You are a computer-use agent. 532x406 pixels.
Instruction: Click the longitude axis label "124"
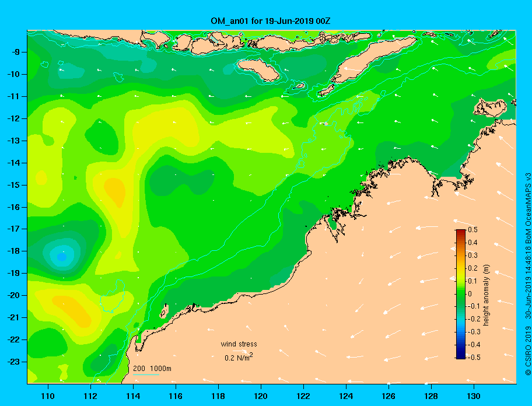[346, 396]
